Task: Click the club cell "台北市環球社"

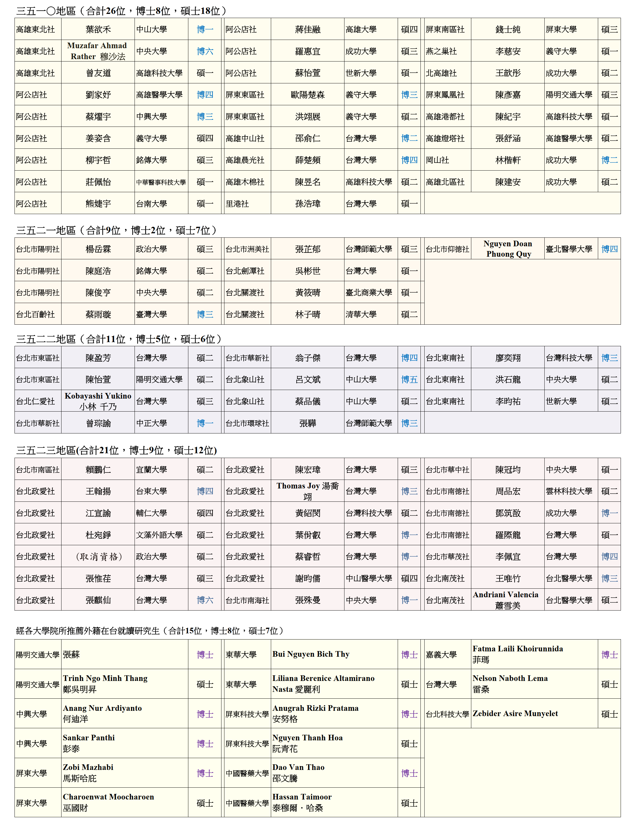Action: 247,423
